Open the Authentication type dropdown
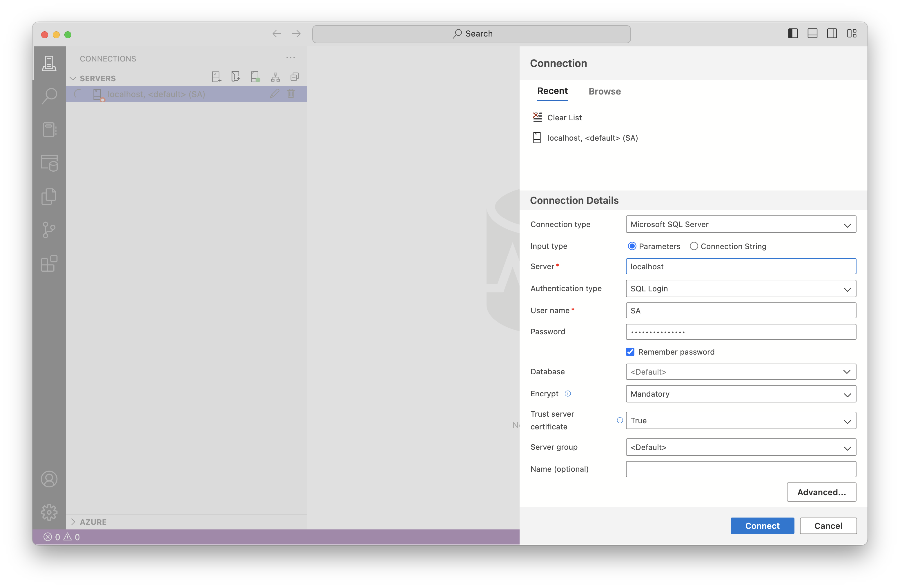Viewport: 900px width, 588px height. pyautogui.click(x=741, y=288)
